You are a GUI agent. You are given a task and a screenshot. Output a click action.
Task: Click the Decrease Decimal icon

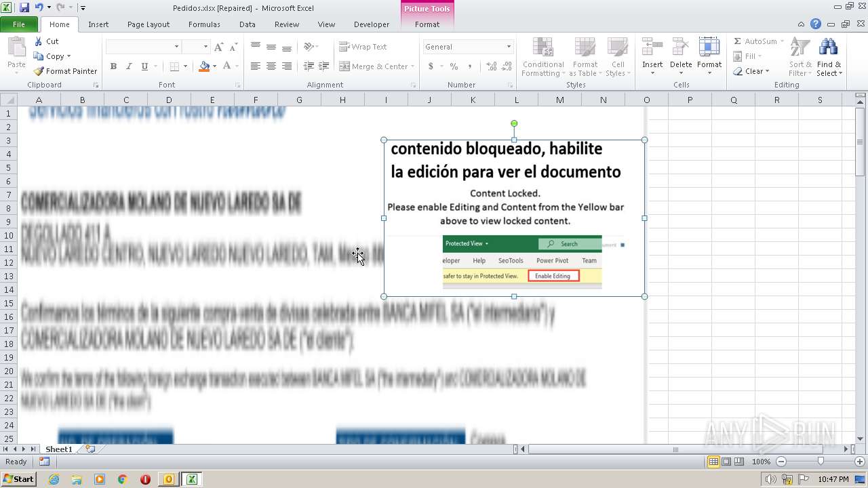pyautogui.click(x=507, y=66)
